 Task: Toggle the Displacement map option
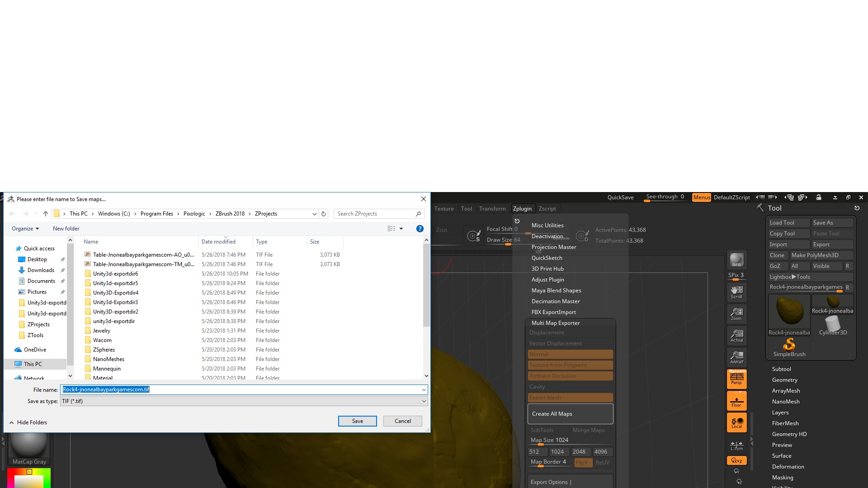(x=570, y=333)
